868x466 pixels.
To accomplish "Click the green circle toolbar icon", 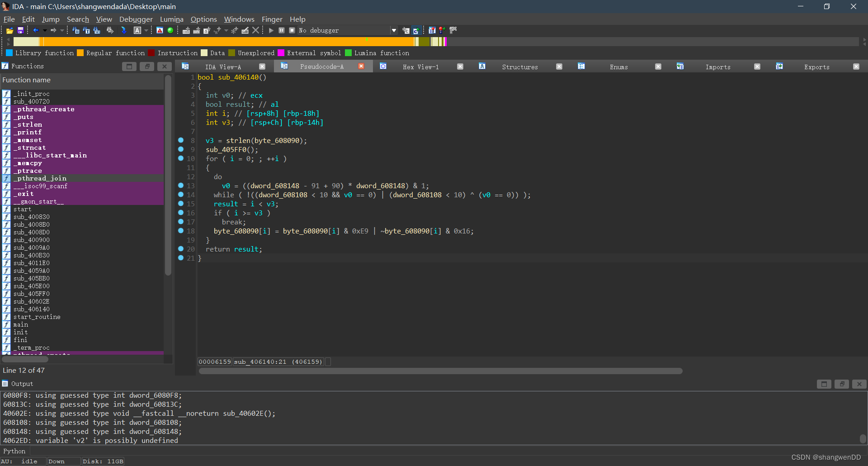I will (170, 30).
